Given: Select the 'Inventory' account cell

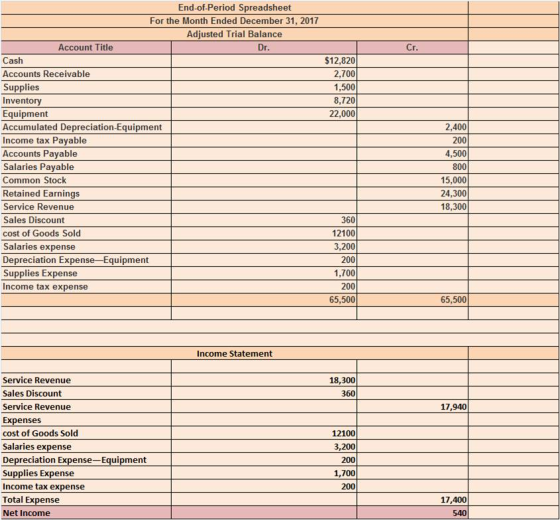Looking at the screenshot, I should click(x=86, y=101).
